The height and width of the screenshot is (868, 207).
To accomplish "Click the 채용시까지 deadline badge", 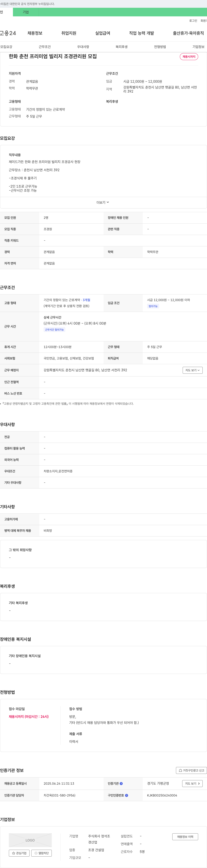I will pos(189,57).
